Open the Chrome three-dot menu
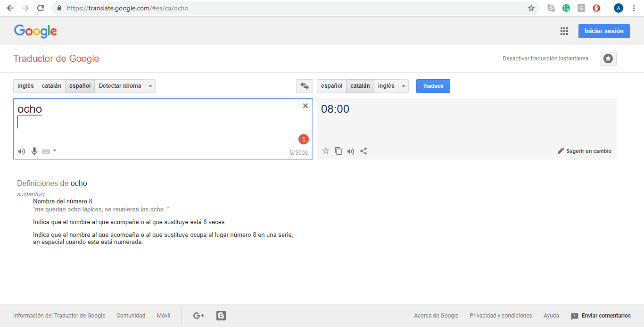 coord(634,8)
